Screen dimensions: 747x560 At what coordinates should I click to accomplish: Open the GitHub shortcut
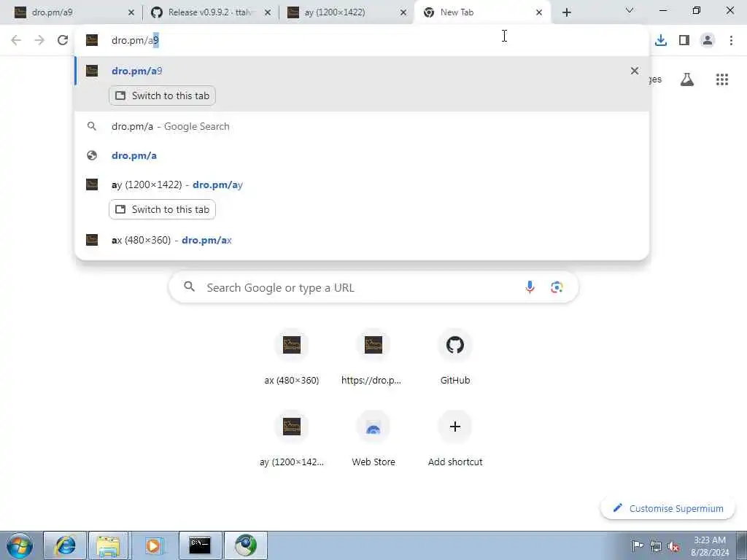point(455,357)
